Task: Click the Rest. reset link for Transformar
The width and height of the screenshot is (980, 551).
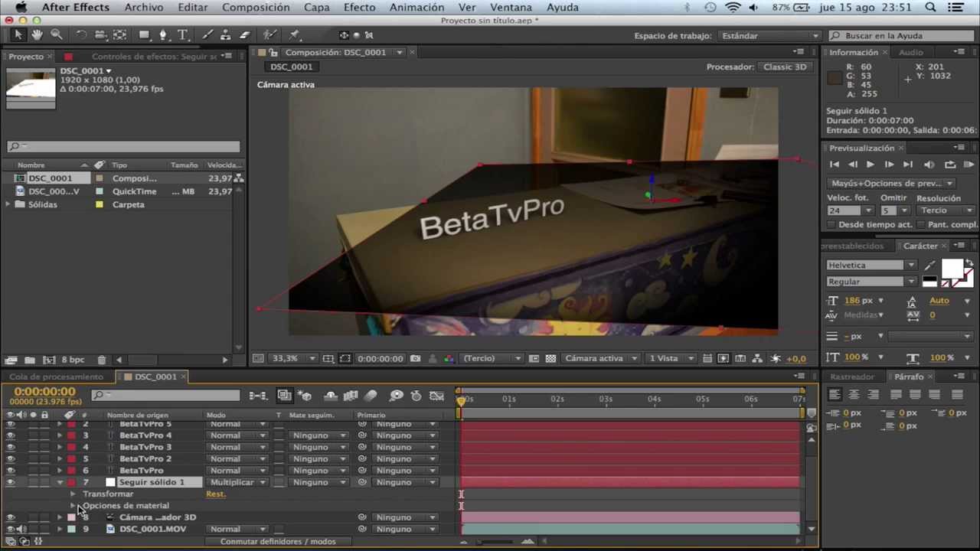Action: point(215,494)
